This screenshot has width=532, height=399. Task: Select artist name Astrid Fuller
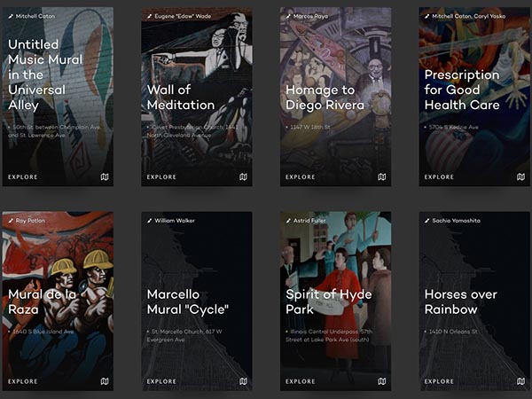(309, 221)
